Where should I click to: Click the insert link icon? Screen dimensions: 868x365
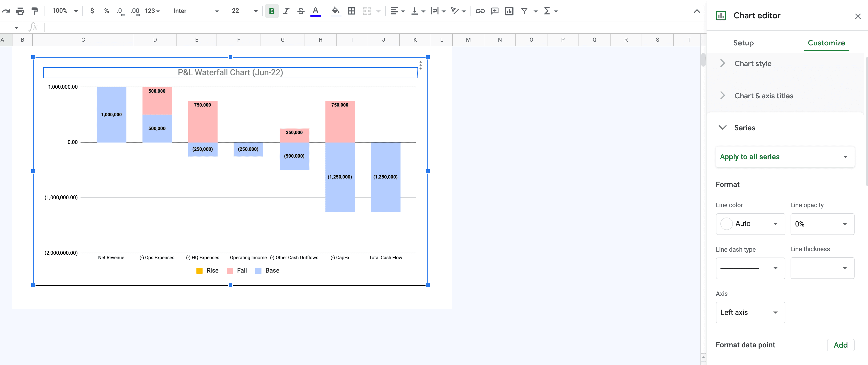pos(480,11)
